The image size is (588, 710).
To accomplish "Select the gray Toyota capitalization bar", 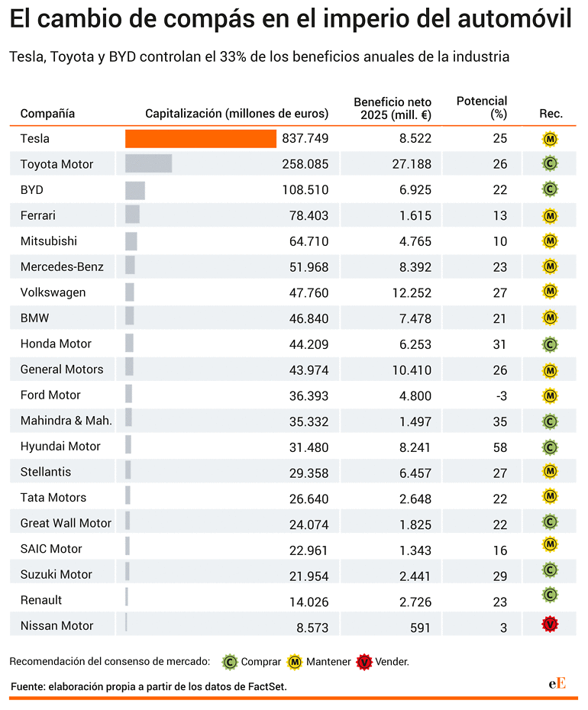I will pyautogui.click(x=149, y=163).
